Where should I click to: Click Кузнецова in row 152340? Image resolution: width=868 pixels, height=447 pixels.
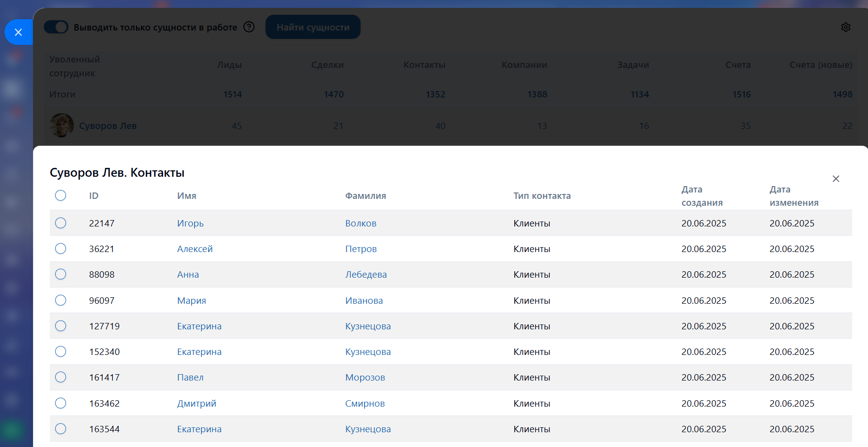[x=368, y=351]
